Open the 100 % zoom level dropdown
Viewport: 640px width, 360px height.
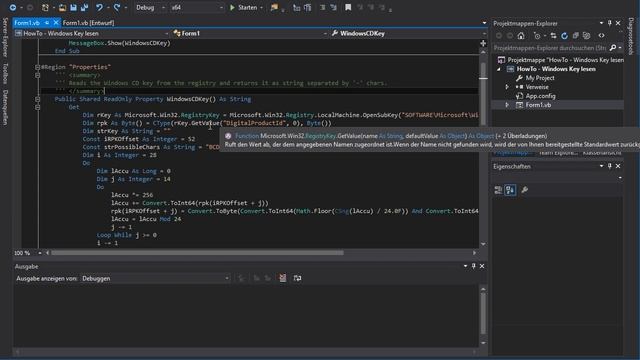click(40, 253)
